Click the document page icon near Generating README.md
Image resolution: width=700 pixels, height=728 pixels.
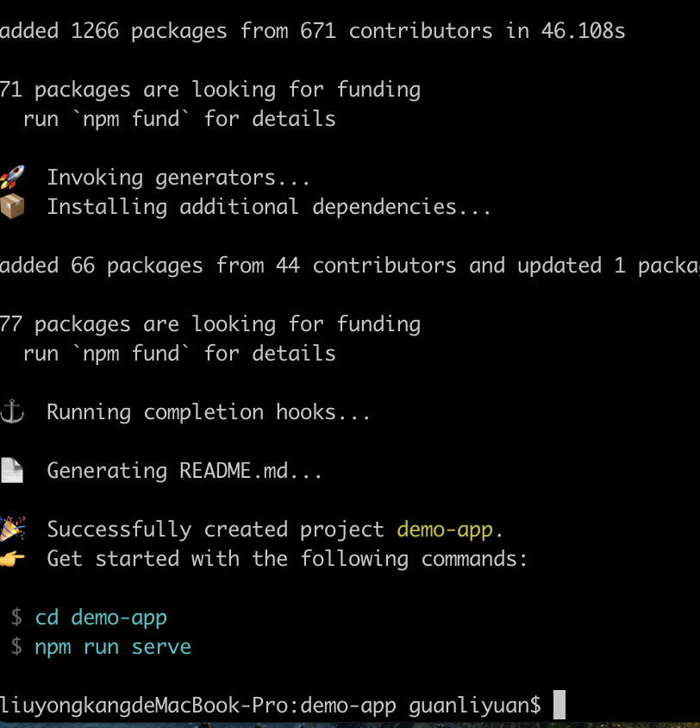click(x=12, y=470)
